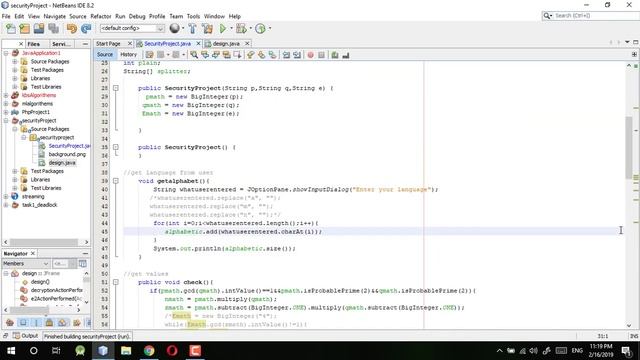Click the History view button
The height and width of the screenshot is (360, 640).
[128, 55]
